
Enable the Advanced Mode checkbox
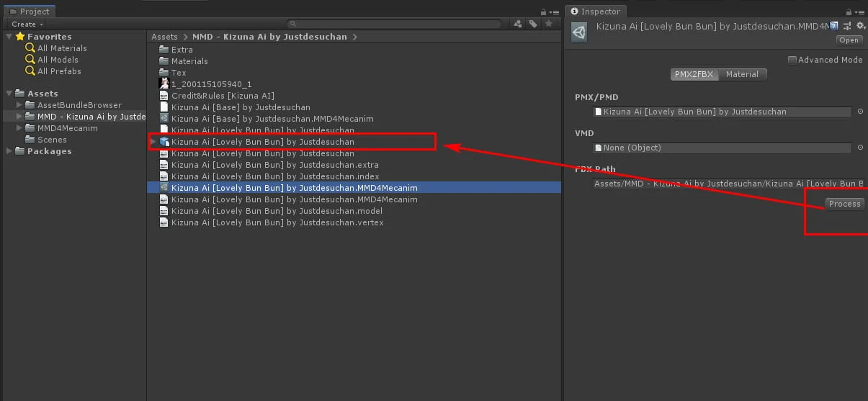pyautogui.click(x=792, y=60)
